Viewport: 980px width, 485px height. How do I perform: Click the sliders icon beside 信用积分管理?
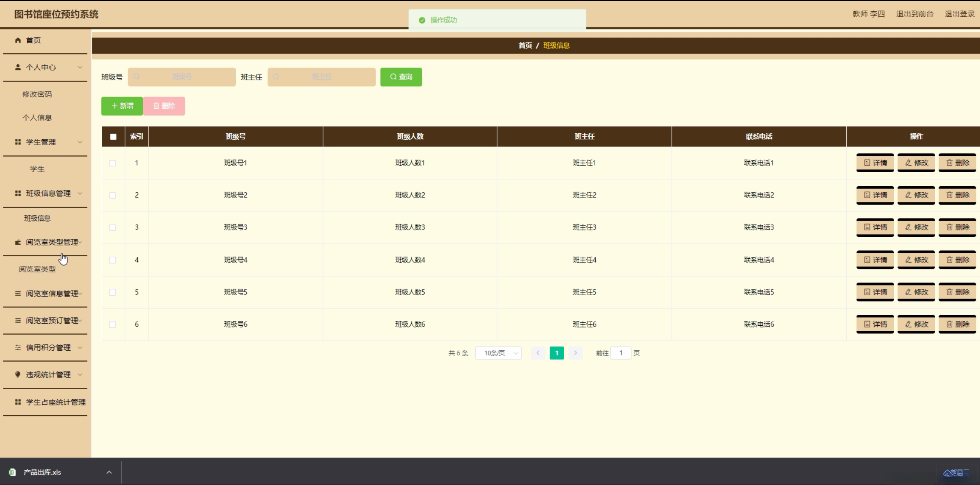tap(18, 347)
